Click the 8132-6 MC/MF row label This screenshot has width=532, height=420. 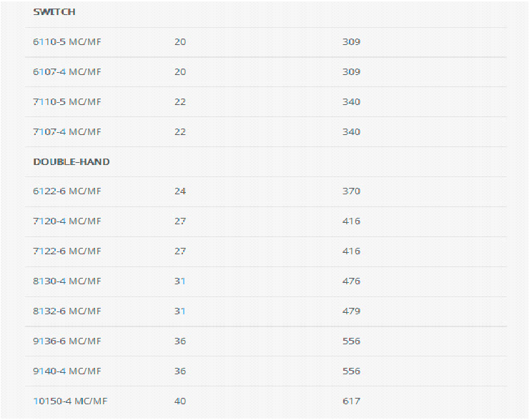(67, 311)
